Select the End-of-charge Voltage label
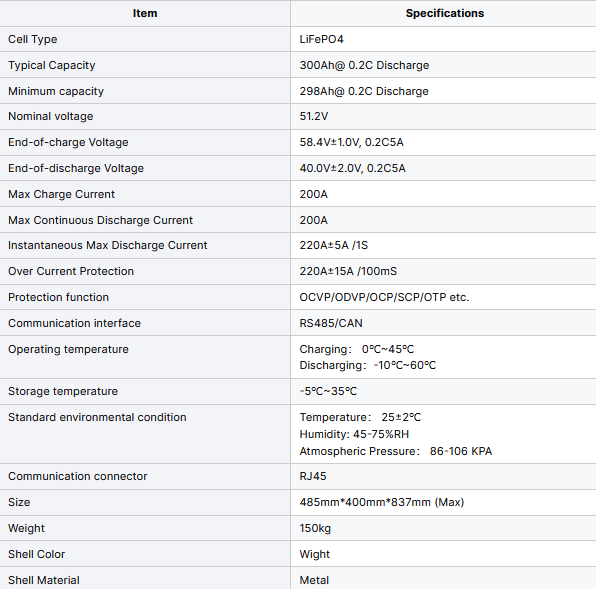 pyautogui.click(x=68, y=142)
